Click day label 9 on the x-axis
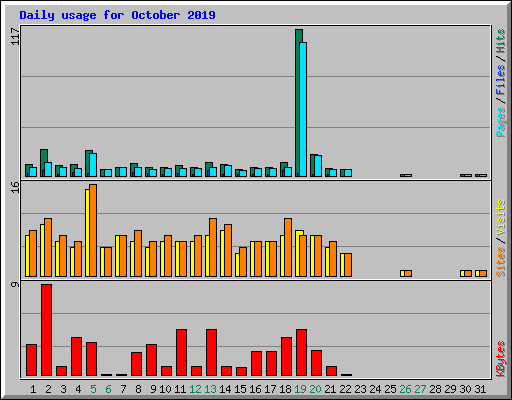The image size is (512, 400). coord(153,389)
